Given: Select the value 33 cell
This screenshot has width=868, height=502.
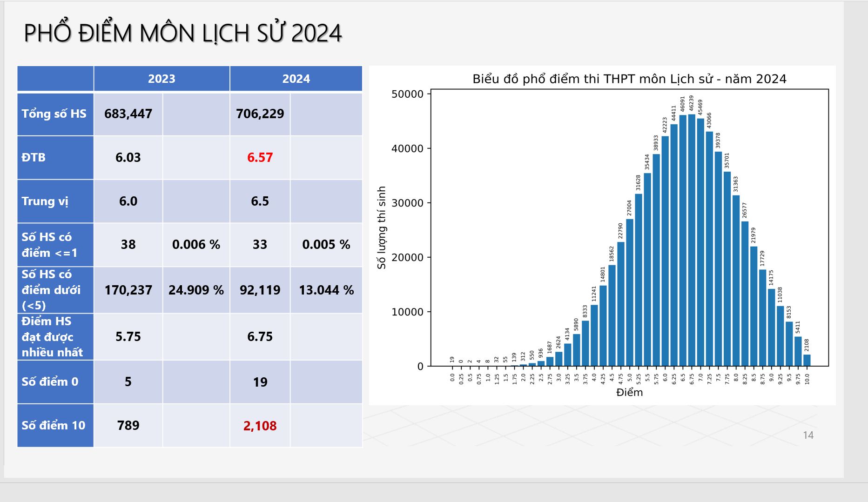Looking at the screenshot, I should point(260,245).
